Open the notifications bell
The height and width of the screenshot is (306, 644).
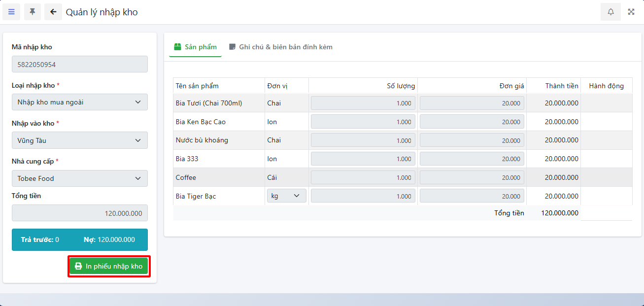point(610,12)
